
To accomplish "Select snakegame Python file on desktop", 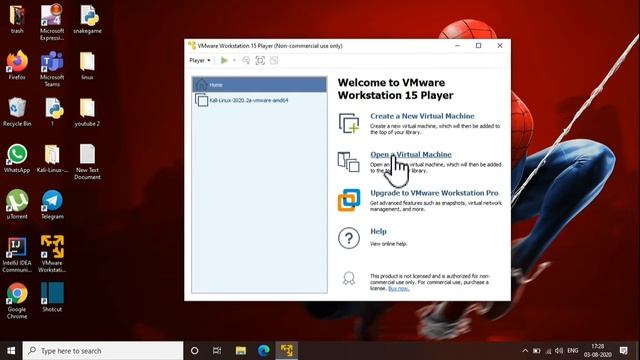I will (87, 19).
